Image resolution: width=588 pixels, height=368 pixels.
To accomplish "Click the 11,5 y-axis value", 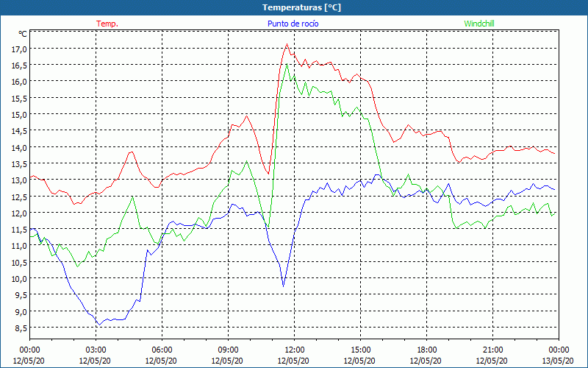I will [x=20, y=229].
